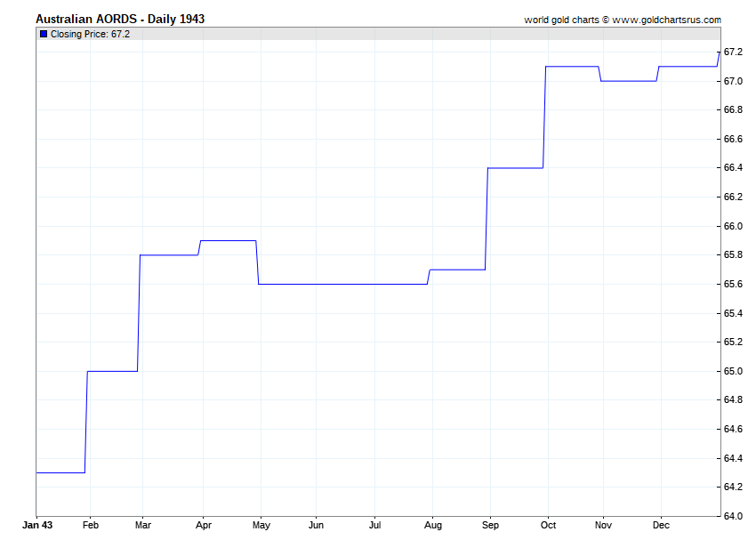
Task: Click the 'Jun' x-axis label
Action: (316, 525)
